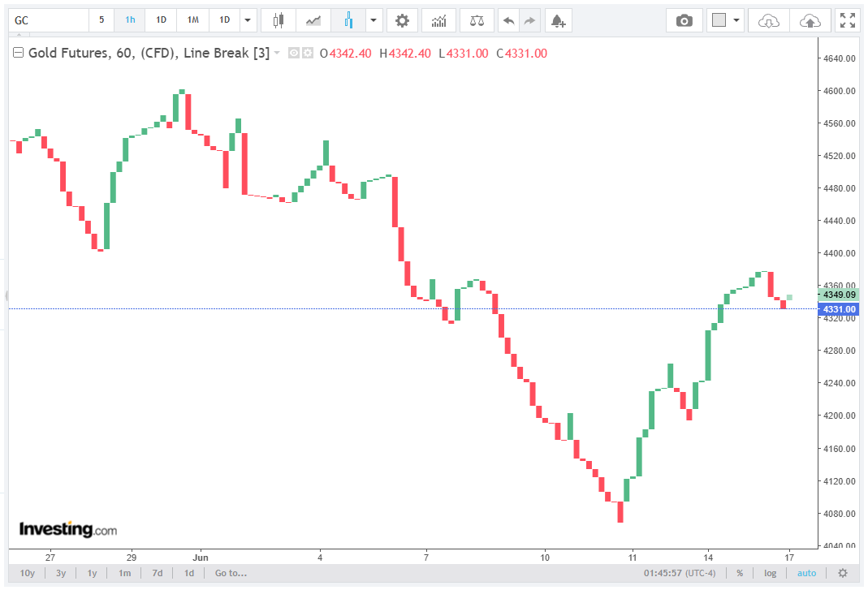Take a snapshot with camera icon
The height and width of the screenshot is (590, 868).
tap(684, 21)
